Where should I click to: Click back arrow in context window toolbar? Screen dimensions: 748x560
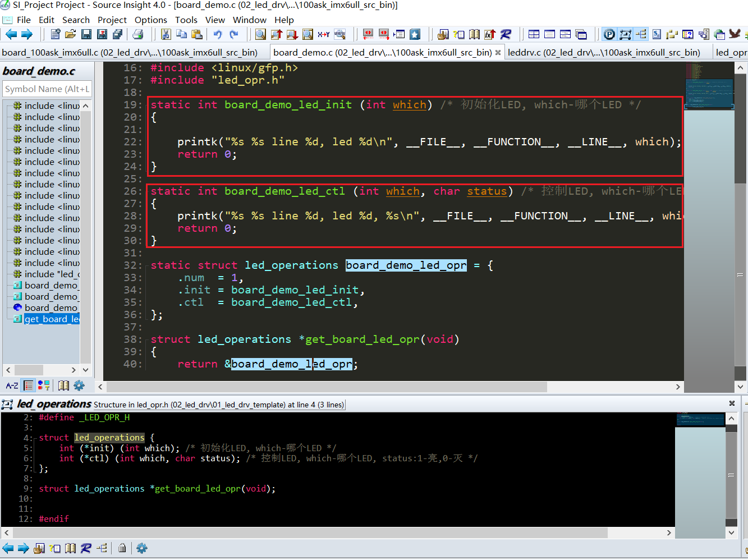(x=8, y=548)
